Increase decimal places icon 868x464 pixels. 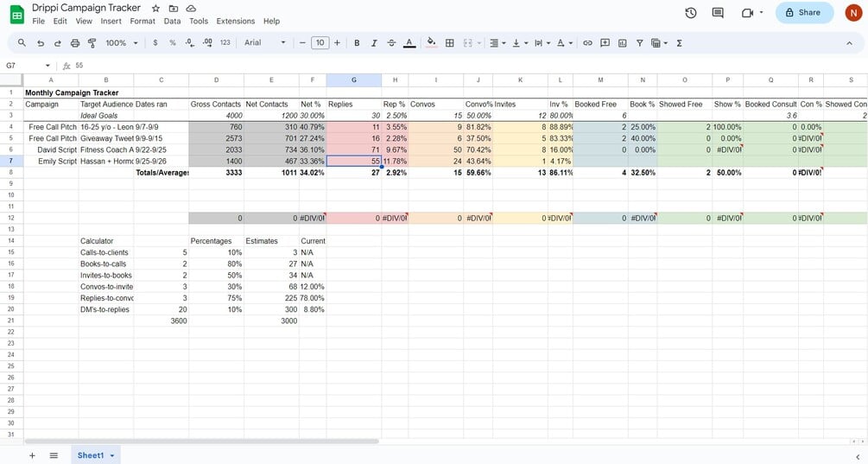(x=207, y=42)
